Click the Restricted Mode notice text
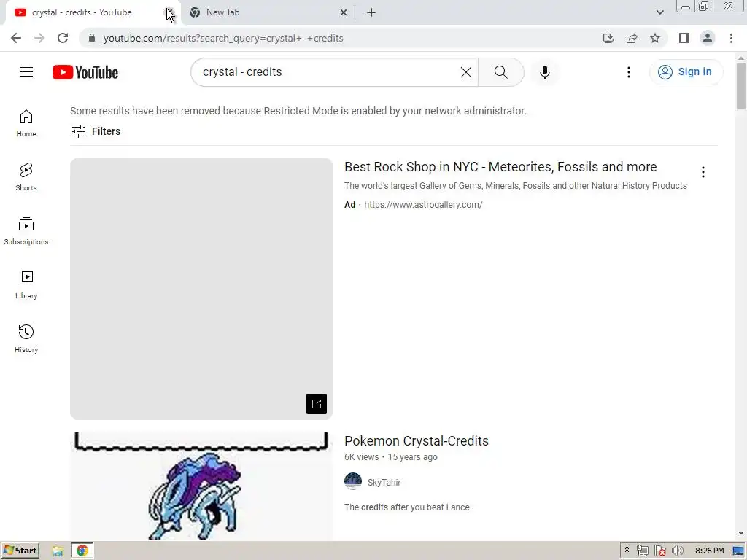The width and height of the screenshot is (747, 560). click(x=298, y=111)
